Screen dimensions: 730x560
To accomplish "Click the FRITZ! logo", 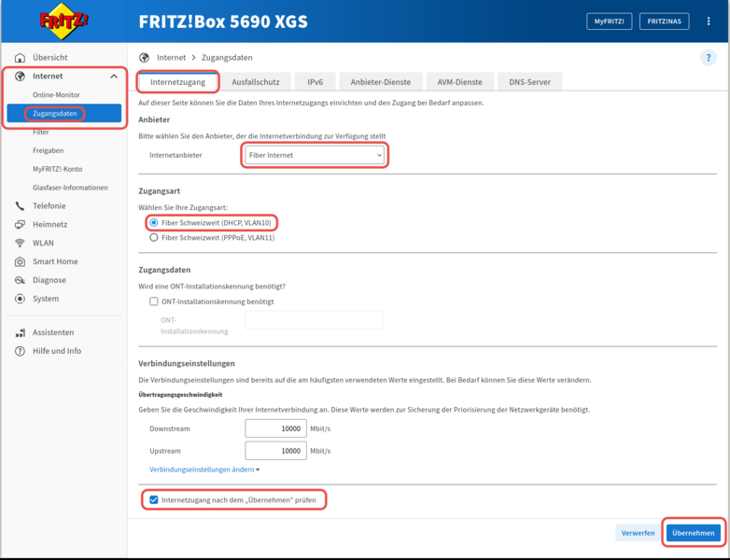I will pyautogui.click(x=63, y=21).
